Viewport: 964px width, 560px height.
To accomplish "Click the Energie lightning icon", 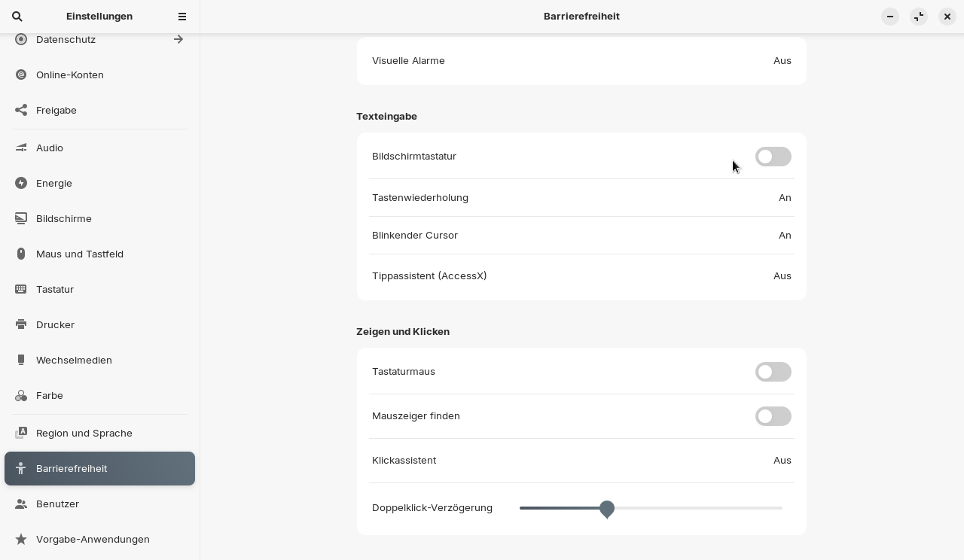I will (x=21, y=183).
